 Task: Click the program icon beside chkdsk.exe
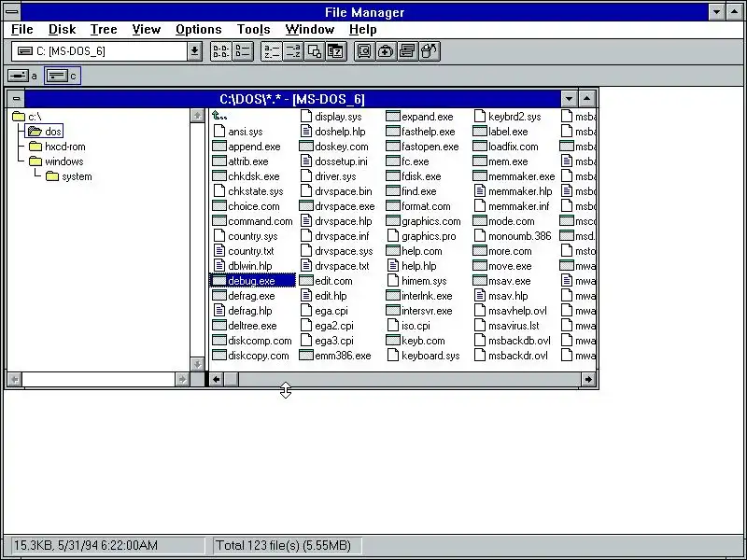(x=219, y=176)
